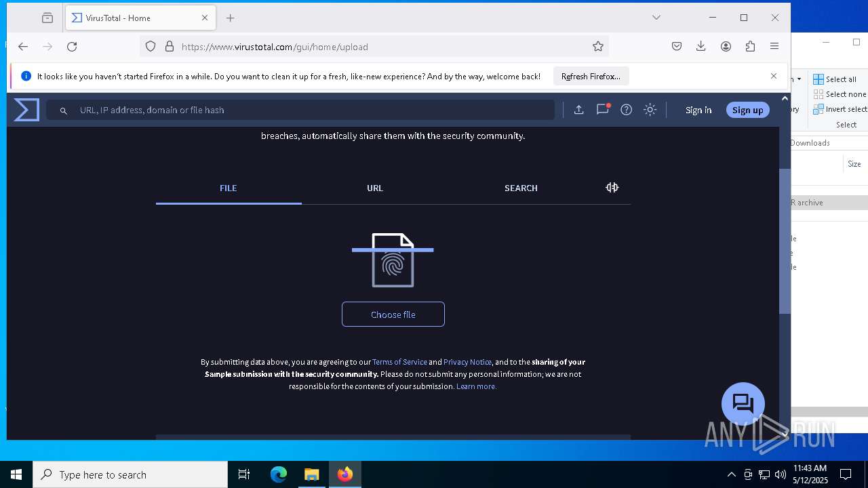Image resolution: width=868 pixels, height=488 pixels.
Task: Open the Firefox hamburger application menu
Action: 774,46
